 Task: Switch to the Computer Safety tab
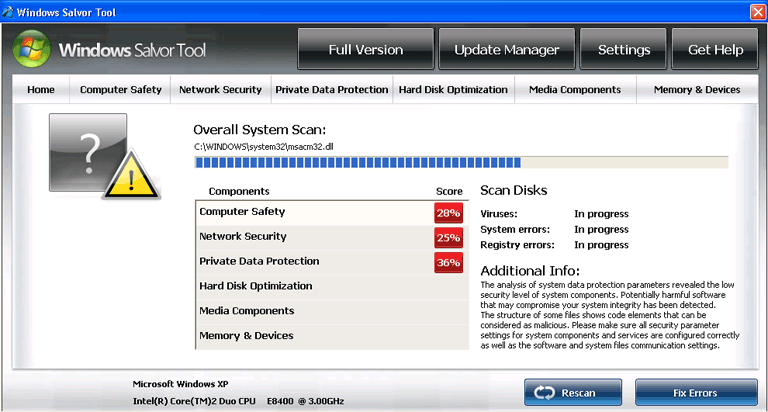pyautogui.click(x=120, y=90)
